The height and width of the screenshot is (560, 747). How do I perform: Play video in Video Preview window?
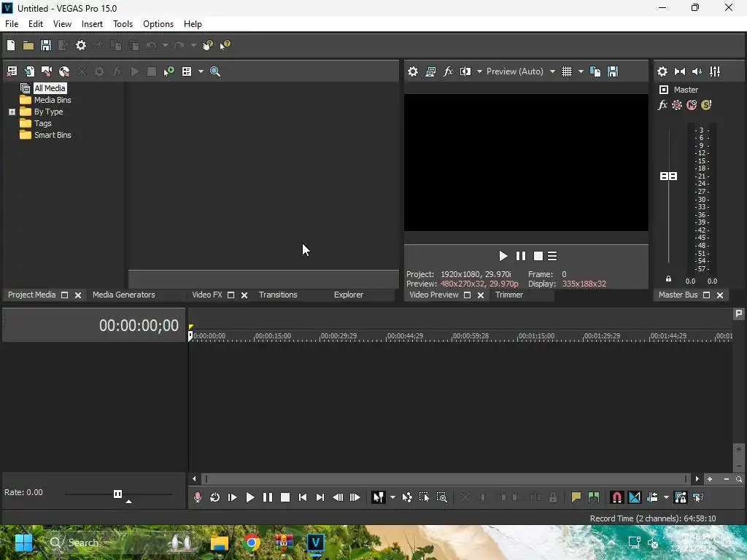coord(503,256)
